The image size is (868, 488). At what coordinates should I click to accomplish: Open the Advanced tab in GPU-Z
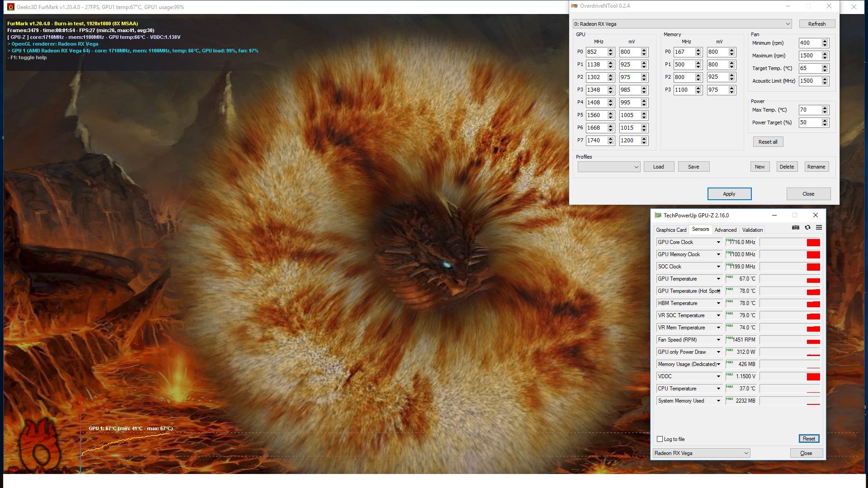click(725, 230)
